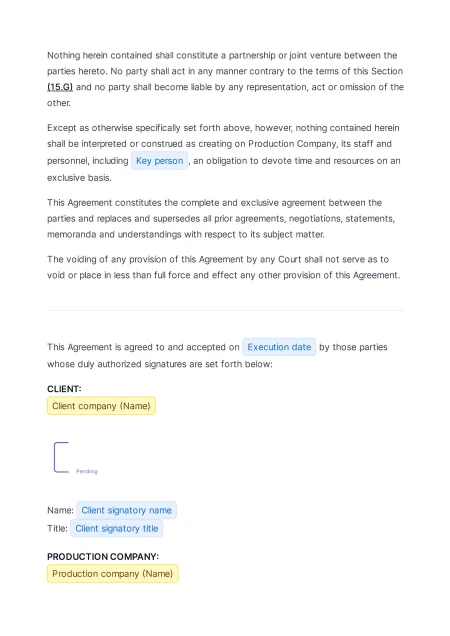Click the pending signature bracket box

tap(61, 457)
